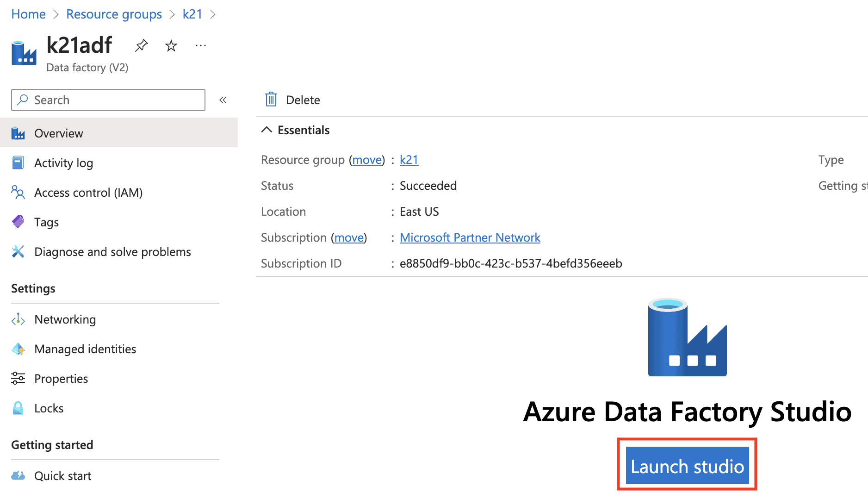Open the k21 resource group link
This screenshot has height=499, width=868.
pyautogui.click(x=409, y=160)
